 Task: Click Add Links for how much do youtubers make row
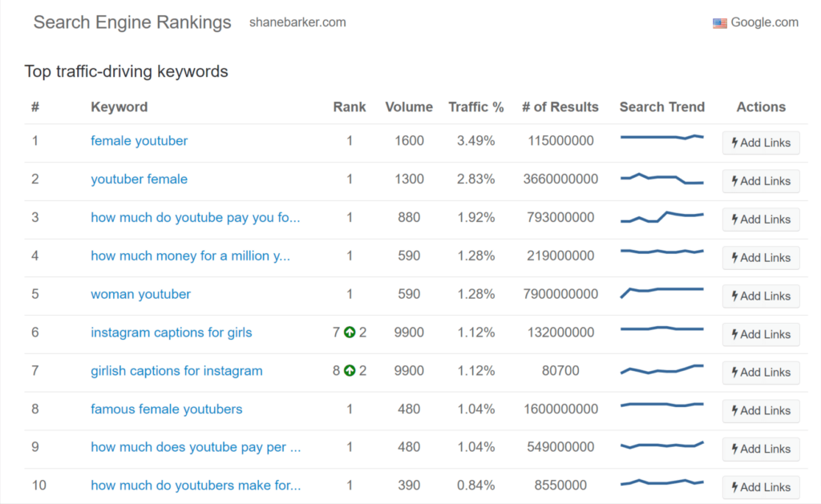point(761,486)
